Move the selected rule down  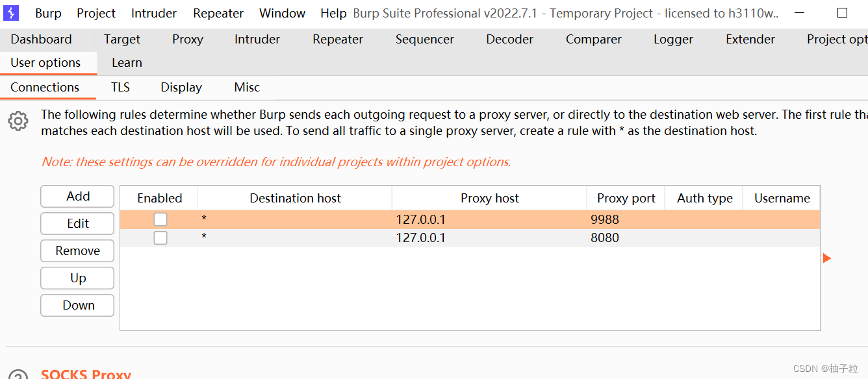tap(77, 305)
